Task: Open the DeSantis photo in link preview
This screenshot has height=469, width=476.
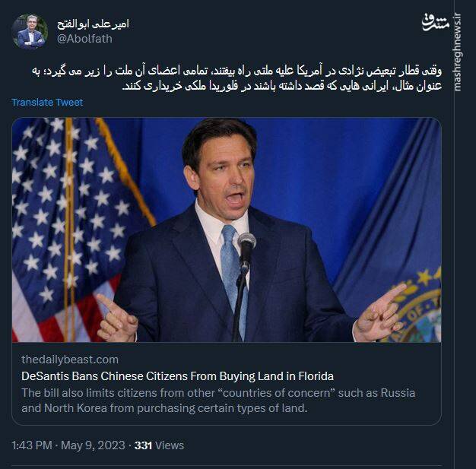Action: click(x=227, y=230)
